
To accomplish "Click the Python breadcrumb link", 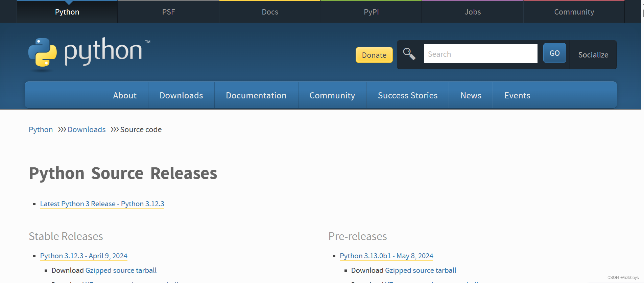I will tap(41, 129).
